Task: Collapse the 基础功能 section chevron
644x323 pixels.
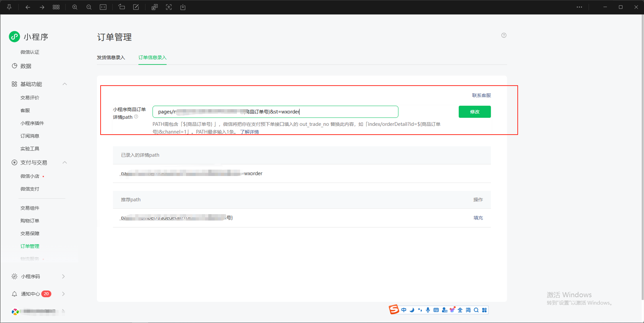Action: [x=65, y=84]
